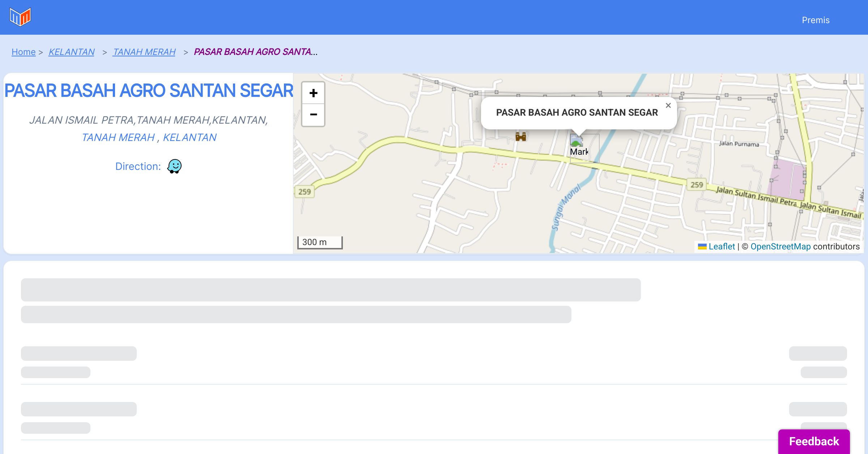
Task: Go to Home breadcrumb link
Action: coord(24,52)
